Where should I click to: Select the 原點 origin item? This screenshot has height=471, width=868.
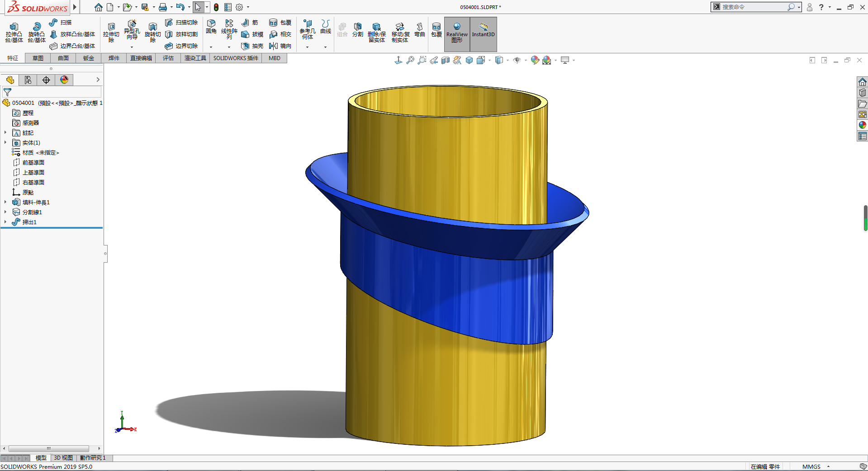pyautogui.click(x=24, y=193)
